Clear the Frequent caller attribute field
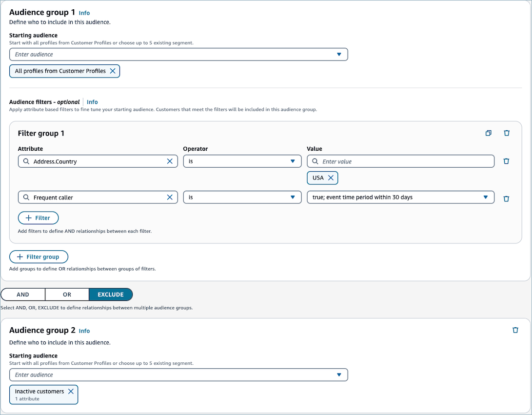Viewport: 532px width, 415px height. coord(170,198)
